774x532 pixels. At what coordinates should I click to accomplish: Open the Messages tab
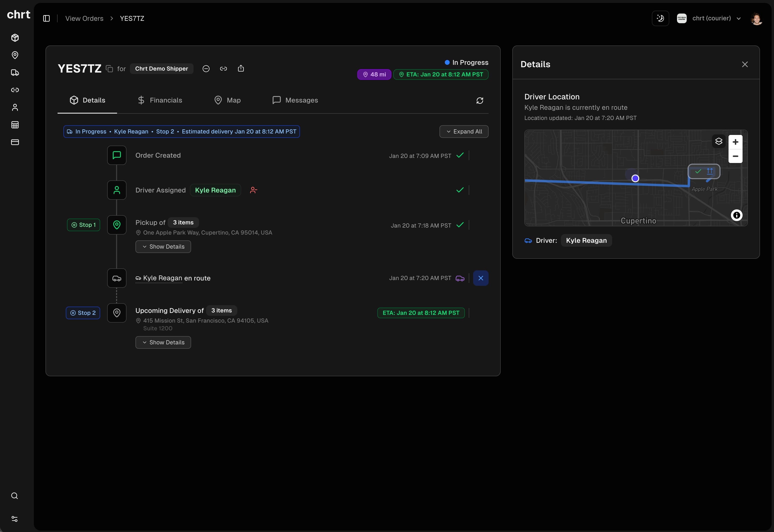pyautogui.click(x=295, y=100)
